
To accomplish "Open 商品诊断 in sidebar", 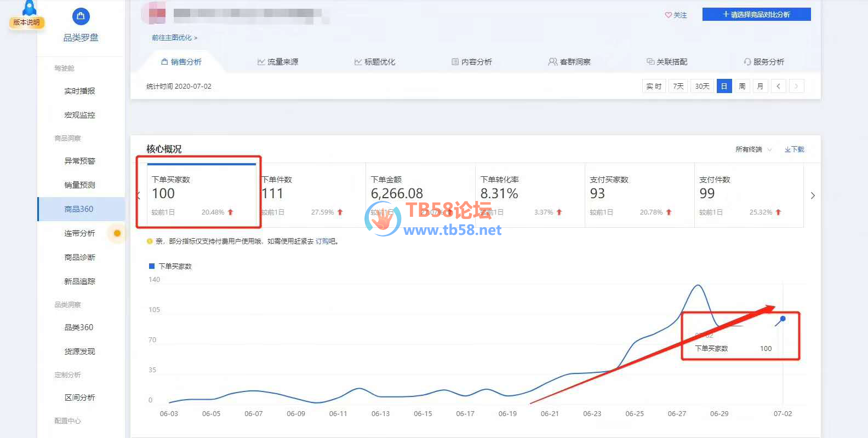I will click(x=80, y=257).
